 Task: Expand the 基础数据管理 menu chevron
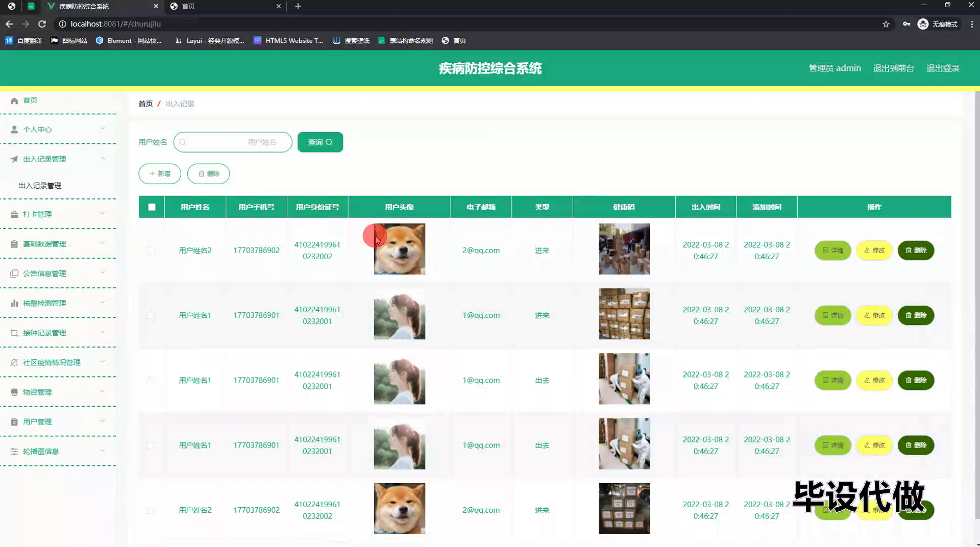tap(103, 243)
